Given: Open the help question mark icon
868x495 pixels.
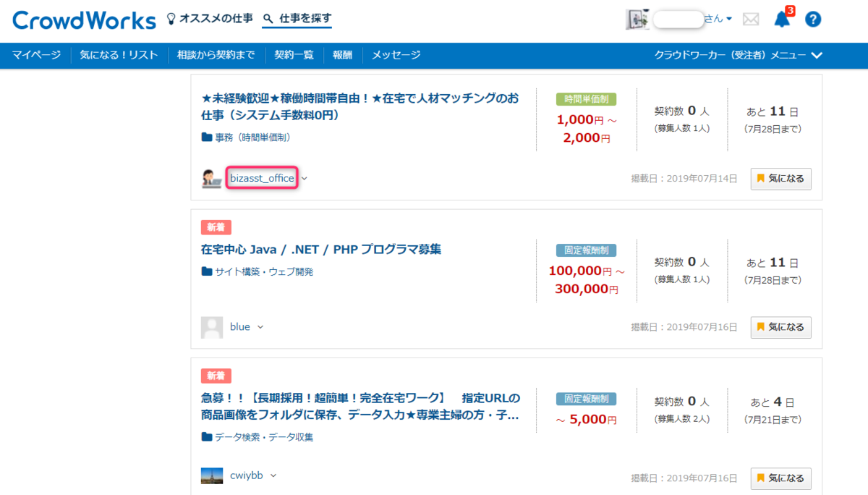Looking at the screenshot, I should click(813, 20).
